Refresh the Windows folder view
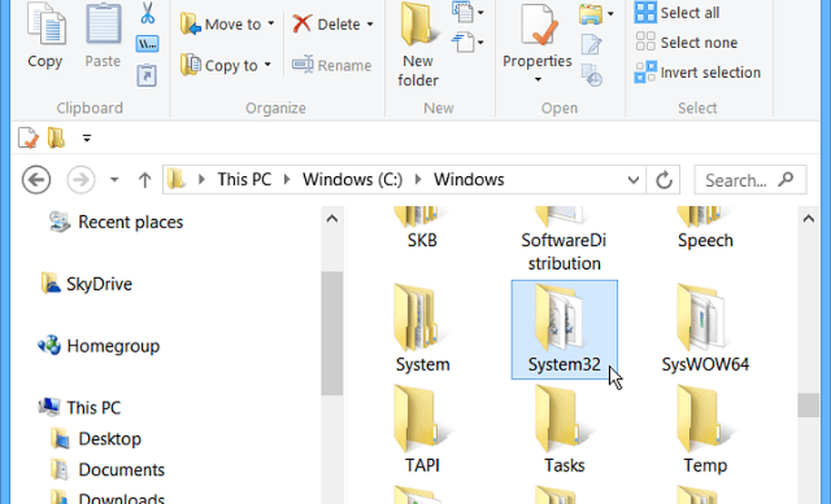The image size is (831, 504). coord(663,180)
